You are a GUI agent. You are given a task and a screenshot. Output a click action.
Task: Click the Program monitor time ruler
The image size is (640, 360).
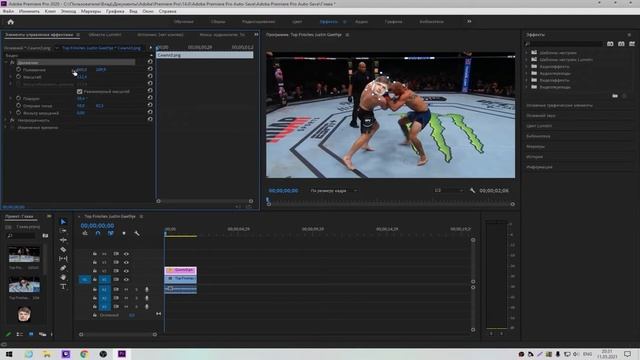point(391,200)
